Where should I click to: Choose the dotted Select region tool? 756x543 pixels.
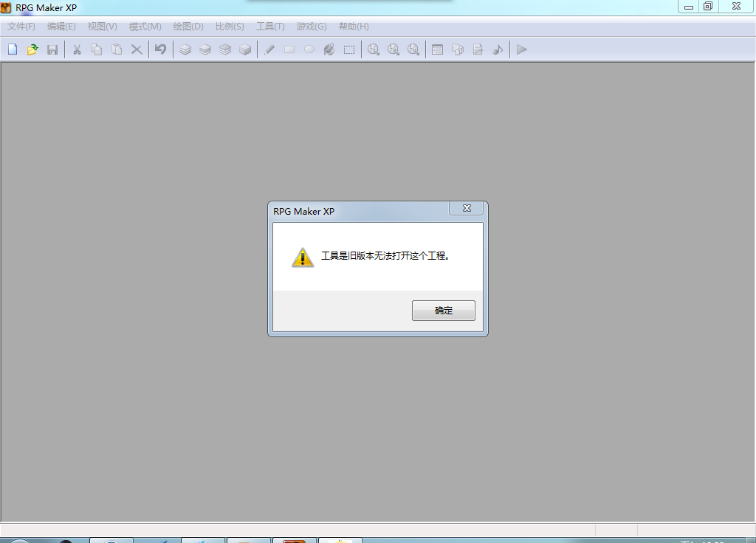pyautogui.click(x=349, y=49)
